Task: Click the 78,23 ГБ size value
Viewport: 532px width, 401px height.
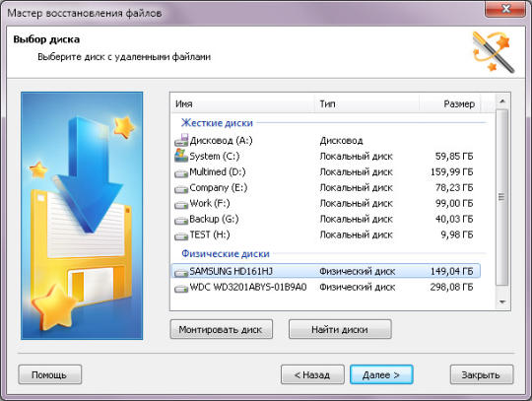Action: [x=454, y=187]
